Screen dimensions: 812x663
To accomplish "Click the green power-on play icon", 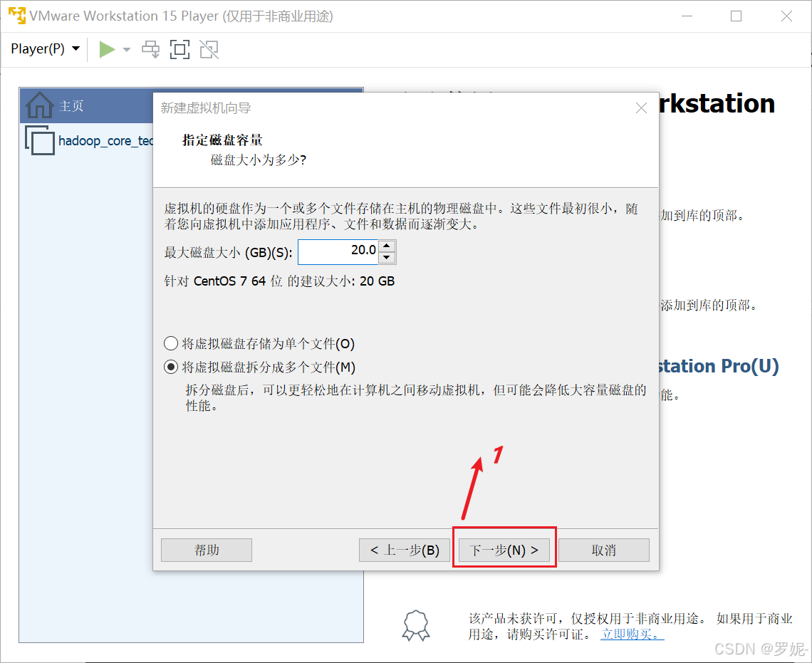I will tap(107, 50).
